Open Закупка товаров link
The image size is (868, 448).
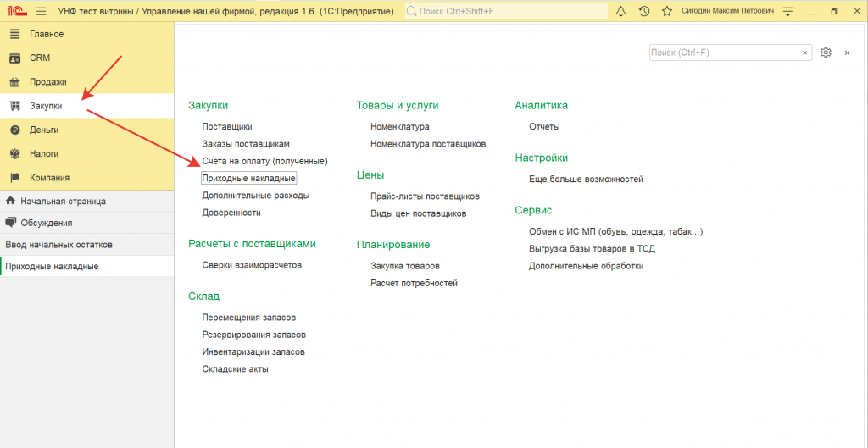pyautogui.click(x=405, y=266)
